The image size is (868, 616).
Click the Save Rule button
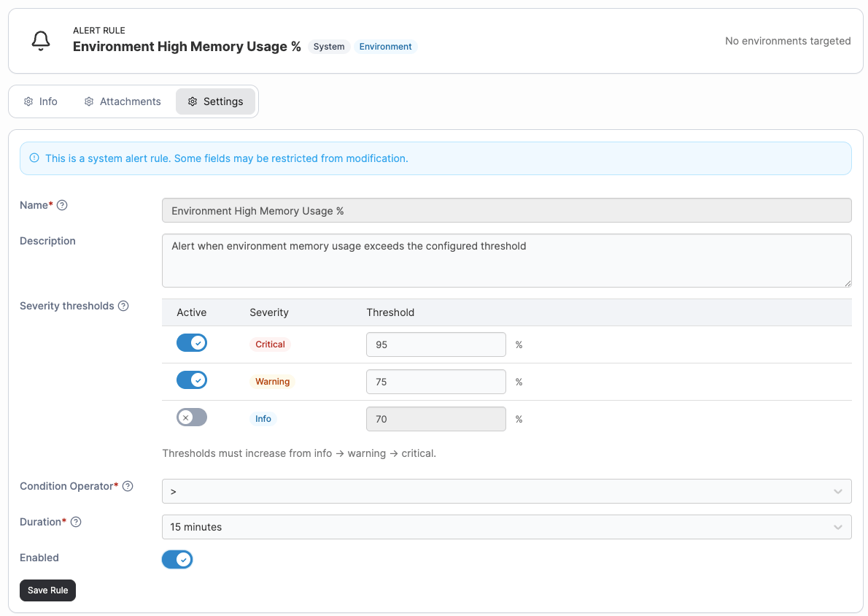click(x=47, y=590)
